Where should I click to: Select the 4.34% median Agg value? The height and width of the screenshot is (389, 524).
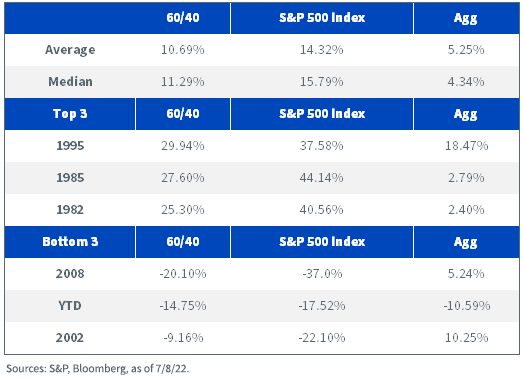coord(466,82)
